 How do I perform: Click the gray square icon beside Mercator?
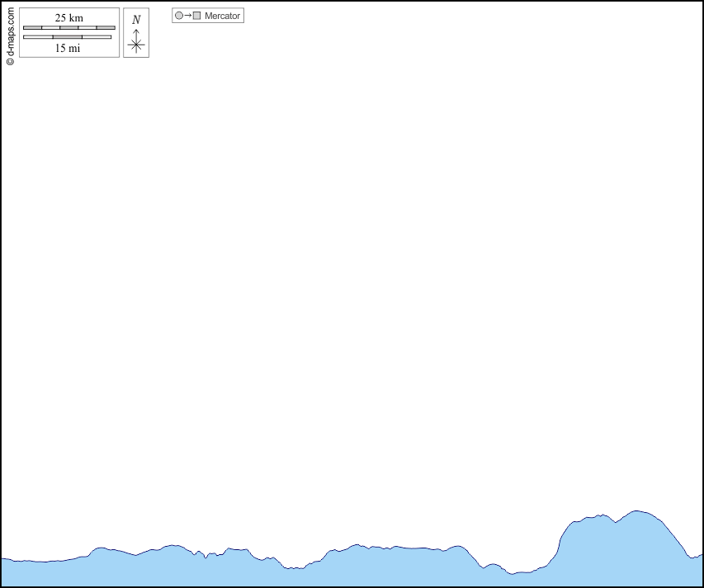point(196,16)
